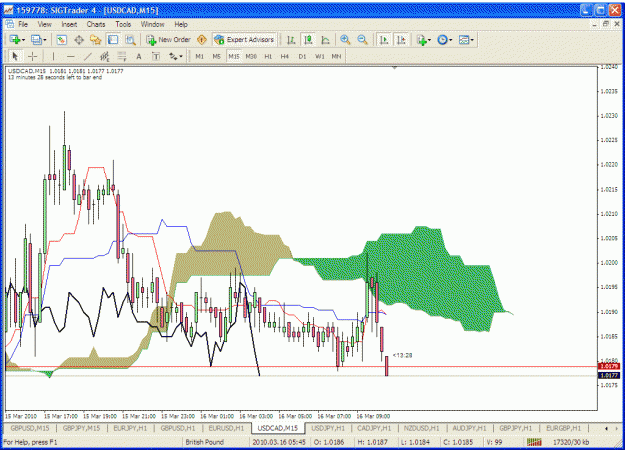Screen dimensions: 625x450
Task: Switch timeframe to MN
Action: tap(336, 57)
